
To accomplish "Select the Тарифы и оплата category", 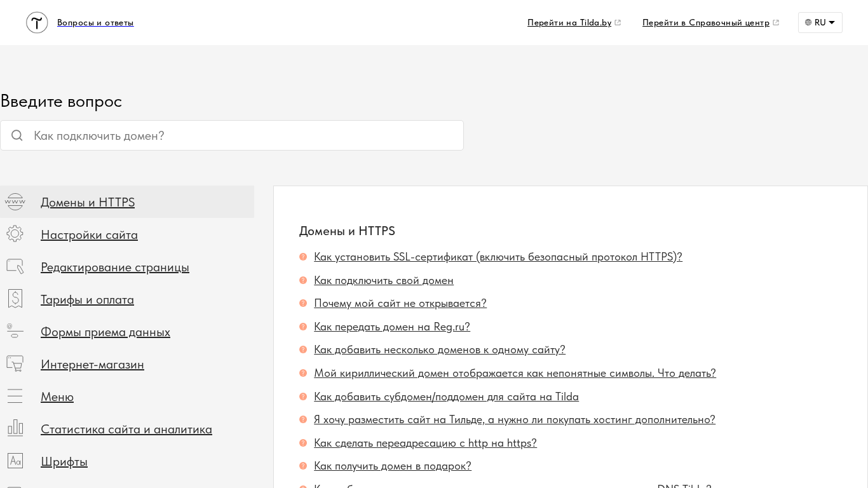I will point(87,299).
